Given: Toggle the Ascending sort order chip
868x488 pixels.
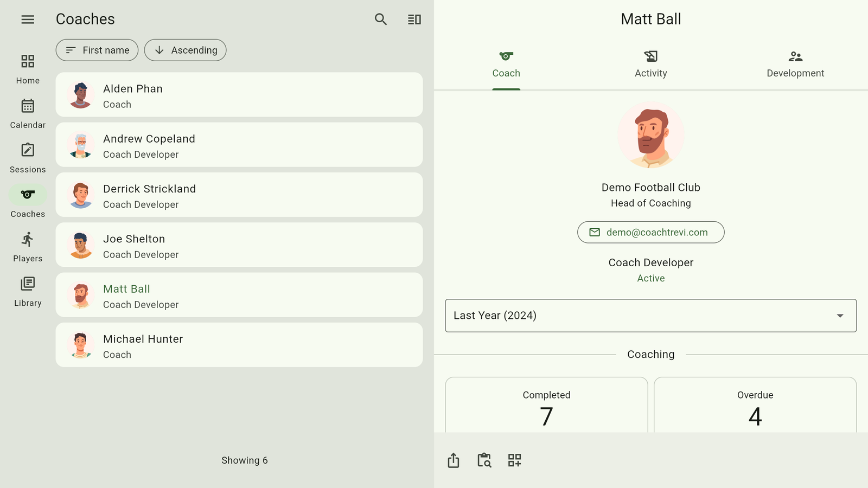Looking at the screenshot, I should (185, 50).
